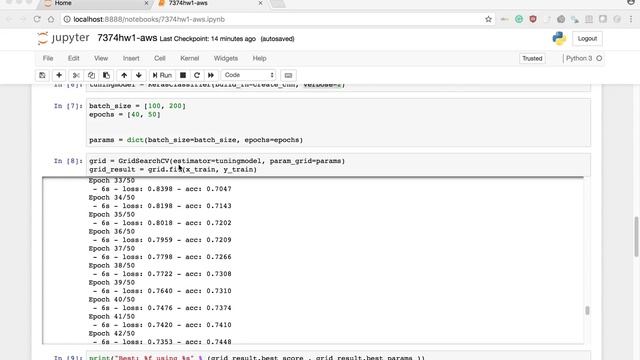The width and height of the screenshot is (640, 360).
Task: Insert cell below with the plus icon
Action: pyautogui.click(x=59, y=76)
